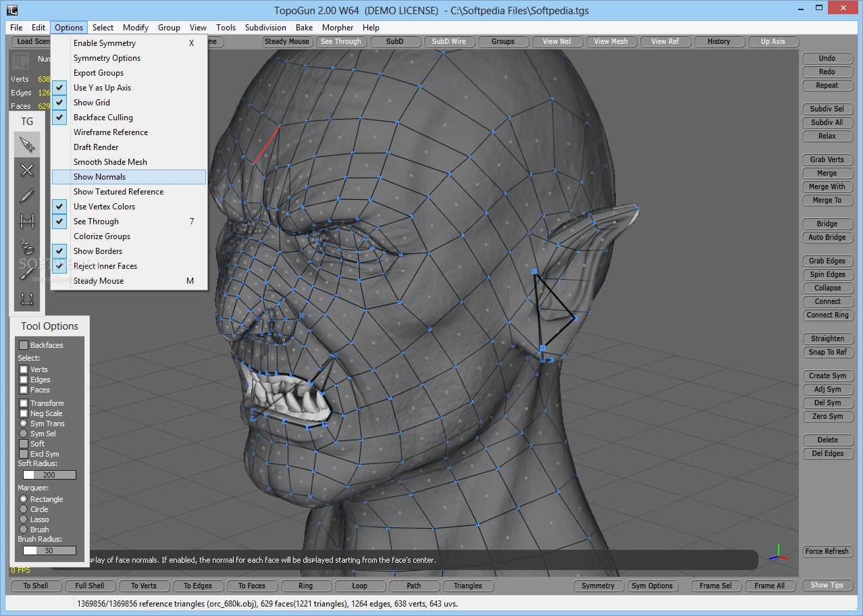The height and width of the screenshot is (616, 863).
Task: Click the SubD Wire toolbar button
Action: click(x=448, y=41)
